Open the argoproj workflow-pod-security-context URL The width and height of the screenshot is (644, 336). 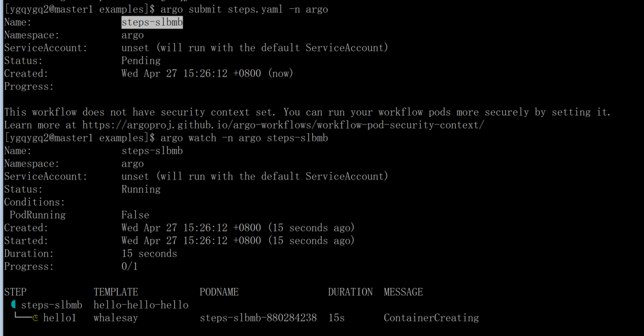point(283,125)
